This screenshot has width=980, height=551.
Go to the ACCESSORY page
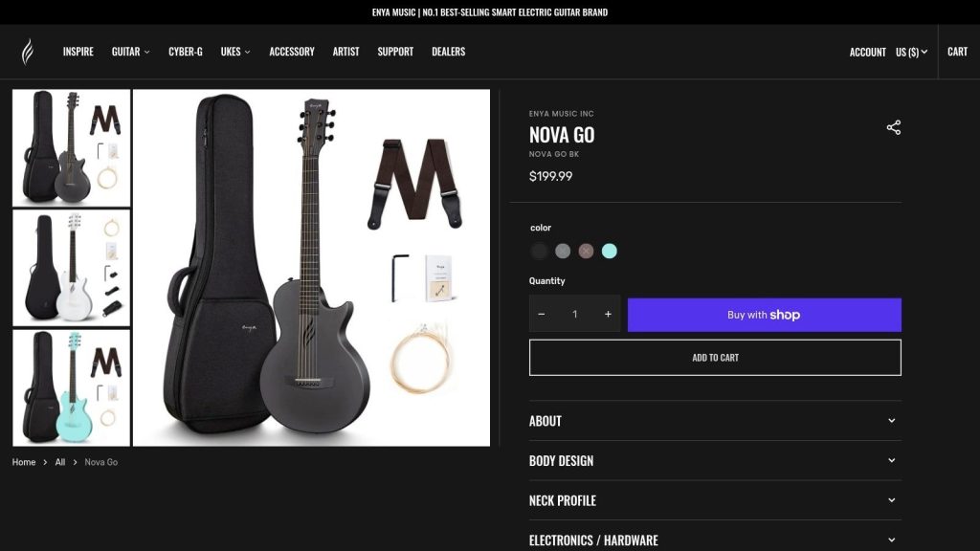(x=292, y=52)
